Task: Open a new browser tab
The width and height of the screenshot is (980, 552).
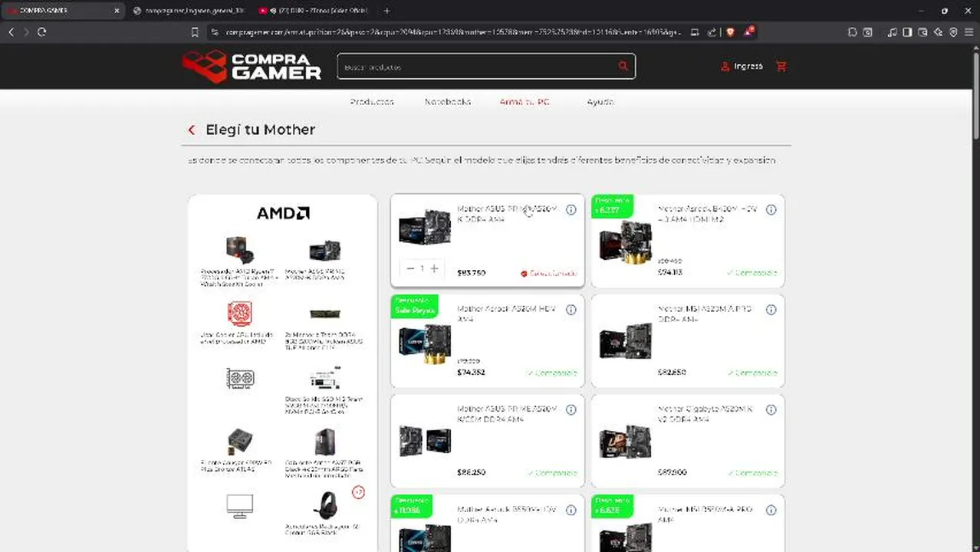Action: tap(386, 11)
